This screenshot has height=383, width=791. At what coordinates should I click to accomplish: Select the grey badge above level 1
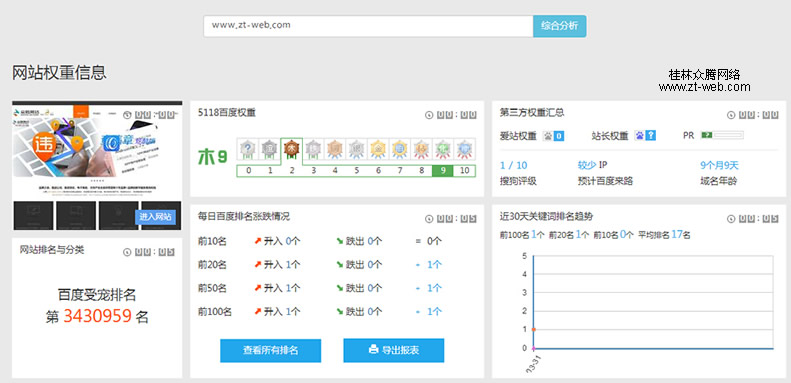pos(269,149)
